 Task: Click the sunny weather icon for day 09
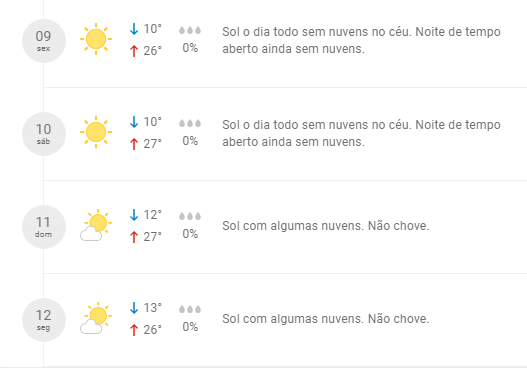96,39
